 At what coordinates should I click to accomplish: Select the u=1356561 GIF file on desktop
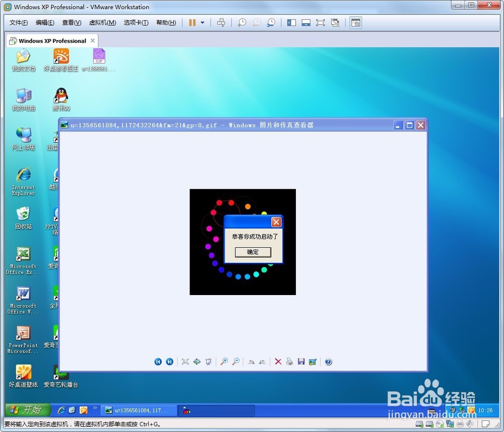pos(99,60)
